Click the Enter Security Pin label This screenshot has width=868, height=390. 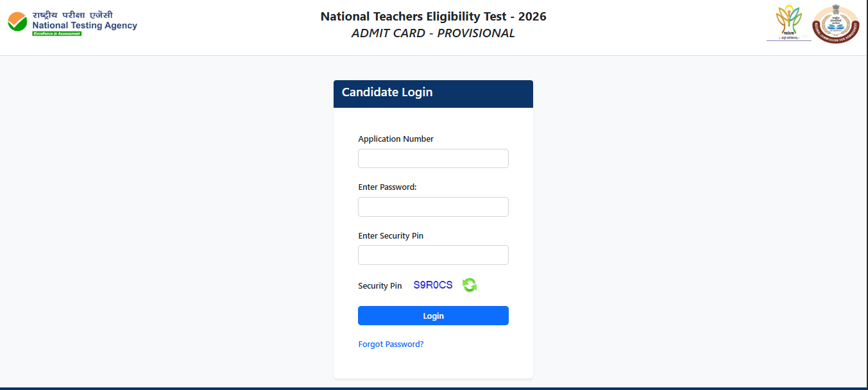(390, 235)
